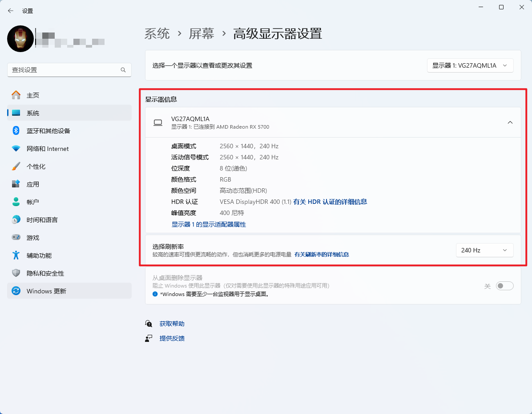The width and height of the screenshot is (532, 414).
Task: Click the search magnifier icon
Action: [123, 70]
